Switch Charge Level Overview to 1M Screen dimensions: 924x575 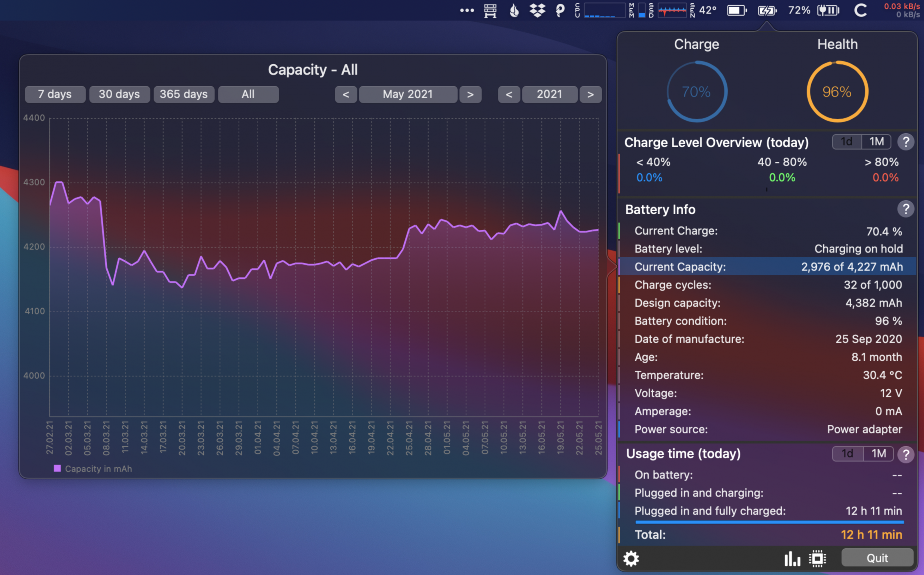(876, 142)
